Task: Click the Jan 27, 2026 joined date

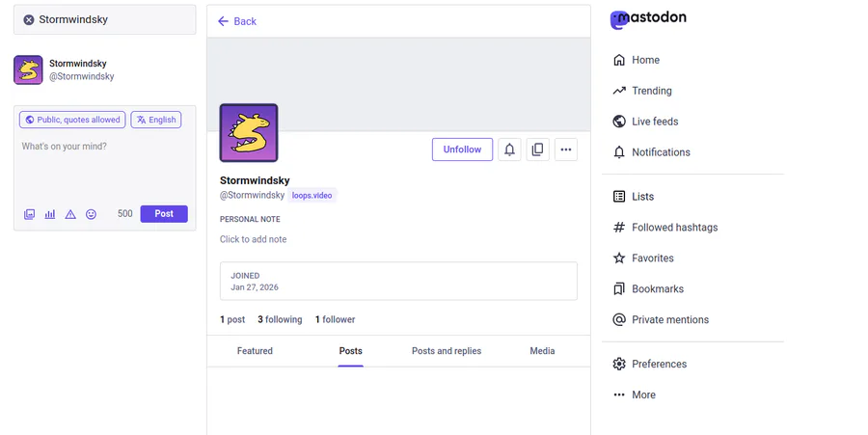Action: [255, 287]
